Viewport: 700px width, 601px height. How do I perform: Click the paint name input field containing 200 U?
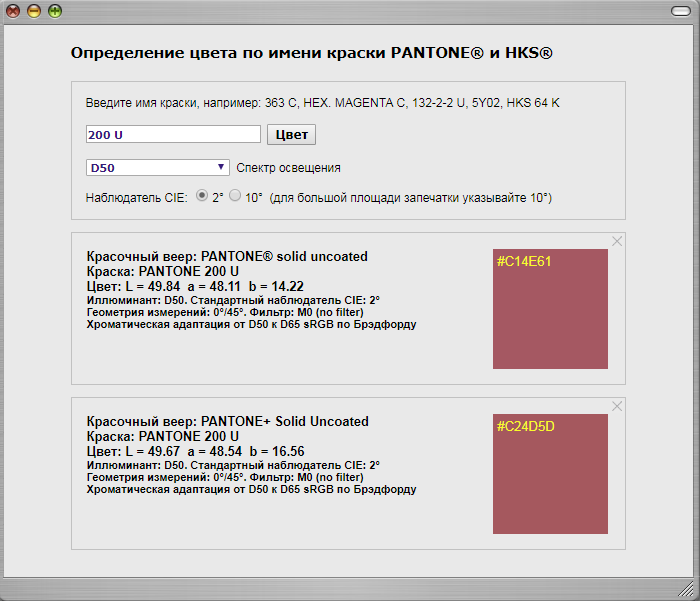(x=173, y=134)
